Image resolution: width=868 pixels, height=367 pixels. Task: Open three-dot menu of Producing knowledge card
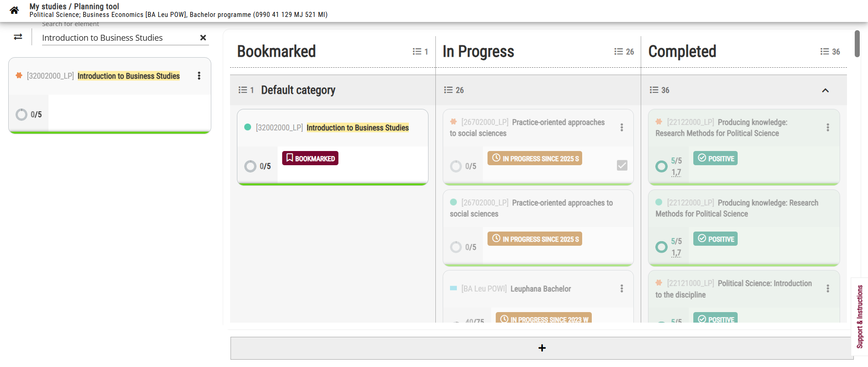coord(828,127)
